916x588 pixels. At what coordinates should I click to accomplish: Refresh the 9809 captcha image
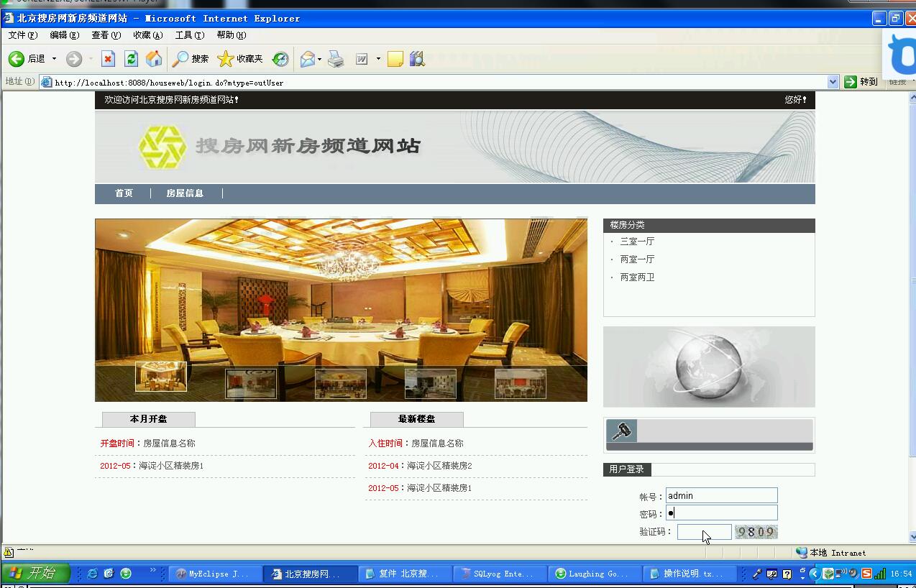click(x=756, y=532)
